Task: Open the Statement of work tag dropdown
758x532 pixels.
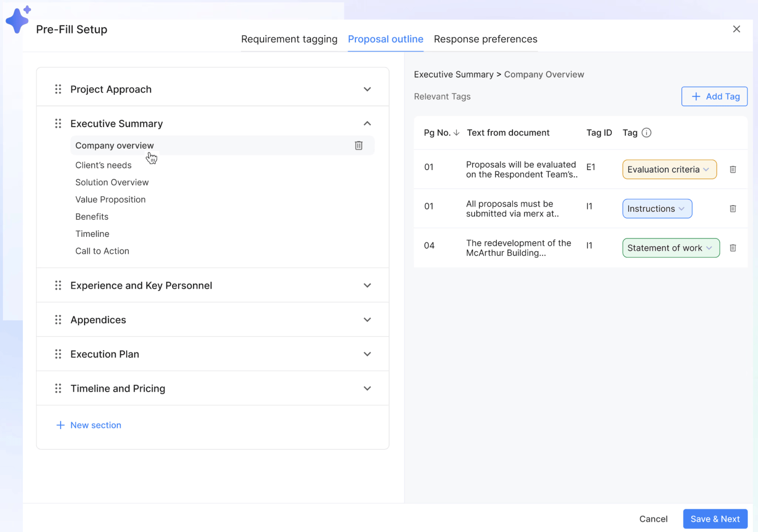Action: click(709, 248)
